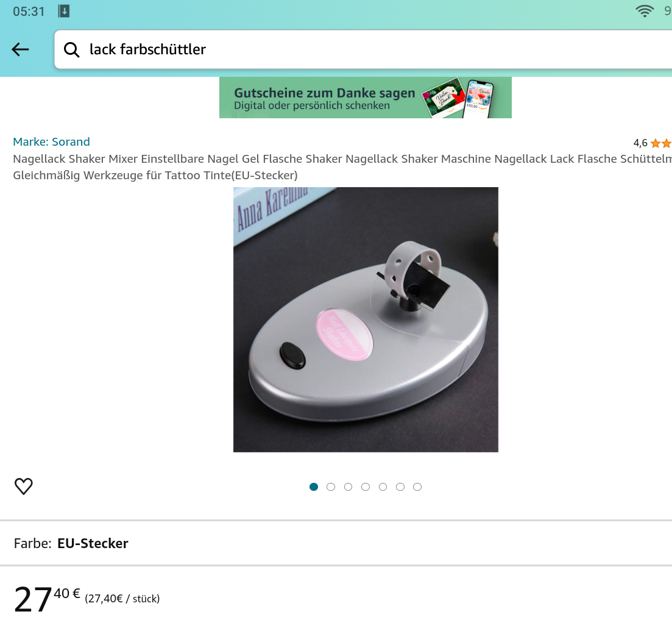Open the main nail shaker product image
This screenshot has height=617, width=672.
tap(366, 319)
